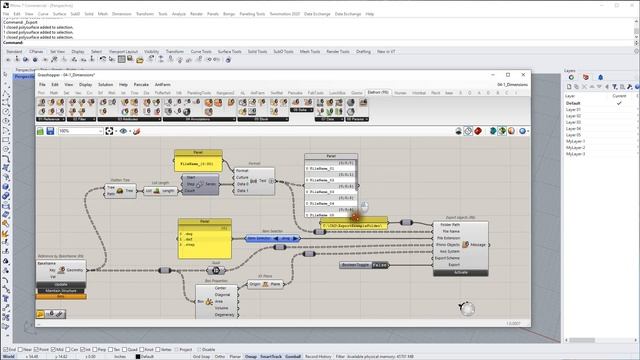Image resolution: width=640 pixels, height=360 pixels.
Task: Click the XY Plane component icon
Action: pyautogui.click(x=265, y=284)
